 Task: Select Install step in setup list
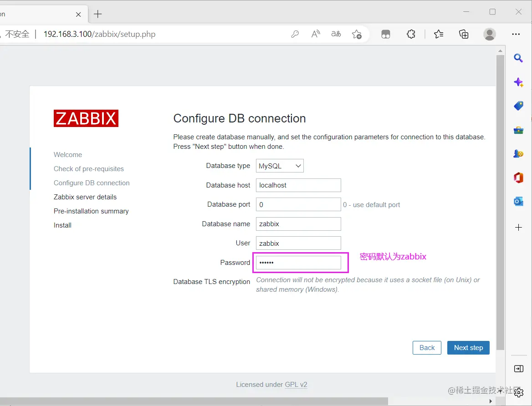pos(62,225)
